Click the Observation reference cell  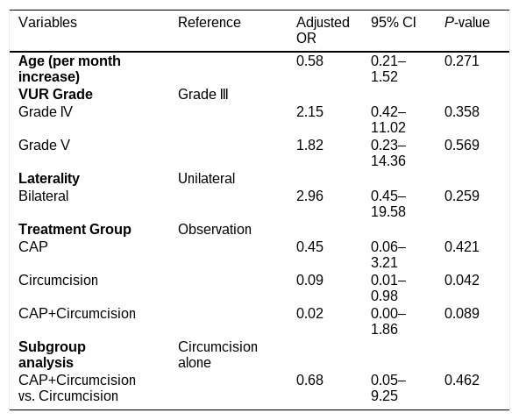click(215, 230)
